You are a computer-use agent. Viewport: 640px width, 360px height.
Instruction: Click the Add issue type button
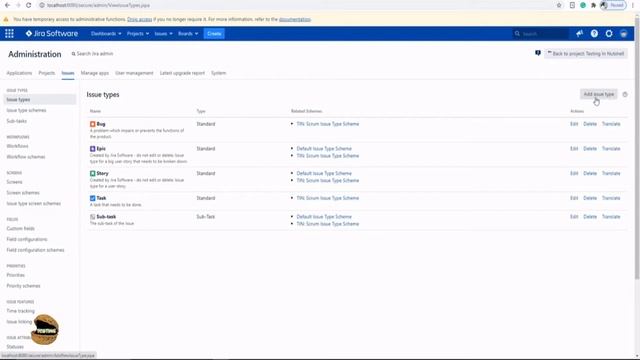pyautogui.click(x=598, y=94)
